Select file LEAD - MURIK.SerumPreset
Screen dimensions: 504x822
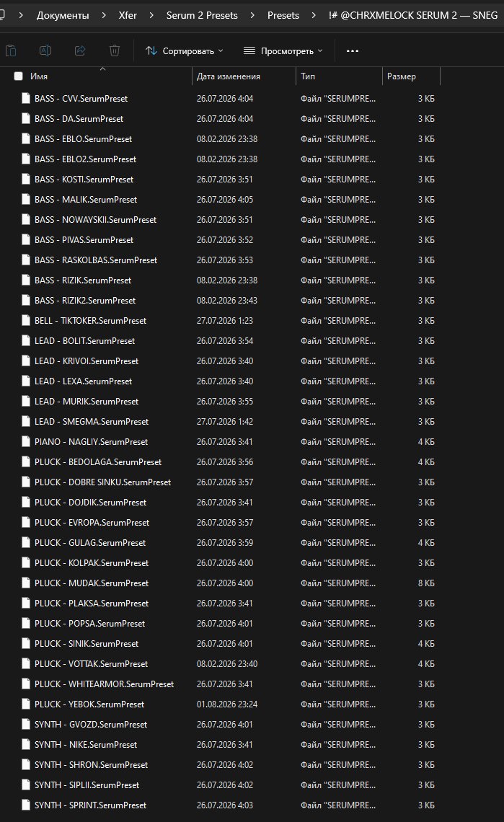87,401
